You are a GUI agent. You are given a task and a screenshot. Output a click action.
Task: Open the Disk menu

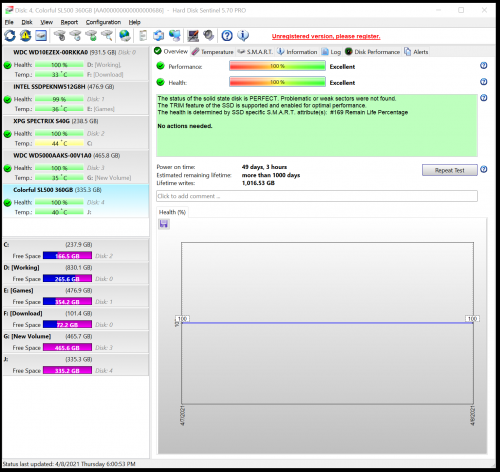click(27, 22)
